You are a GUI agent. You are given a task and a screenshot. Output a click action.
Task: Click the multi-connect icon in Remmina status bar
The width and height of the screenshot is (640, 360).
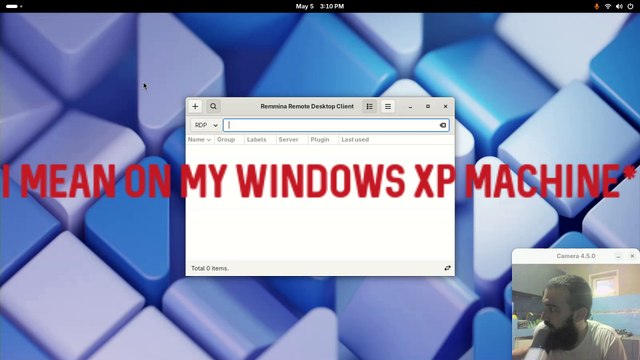click(447, 268)
